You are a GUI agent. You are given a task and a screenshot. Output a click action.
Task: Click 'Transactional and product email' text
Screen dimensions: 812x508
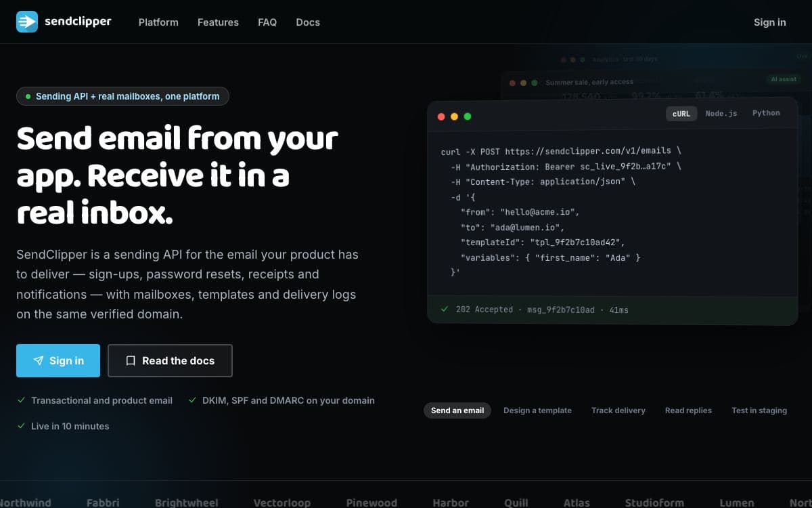pos(101,400)
